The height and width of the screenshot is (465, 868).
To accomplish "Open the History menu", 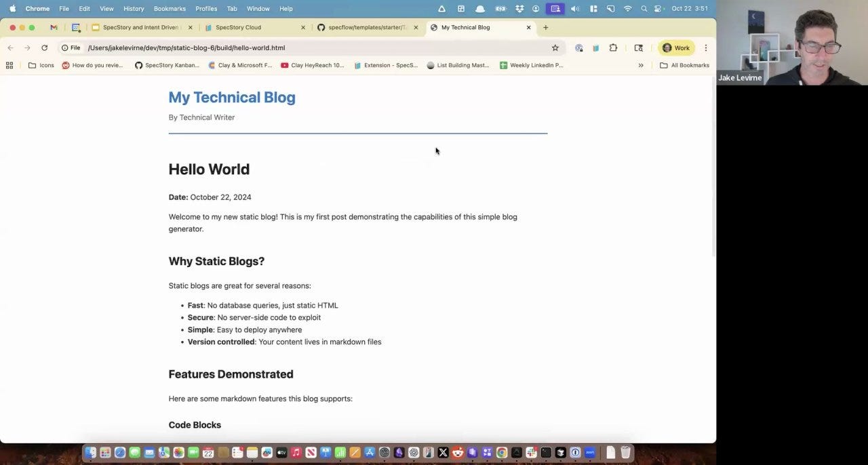I will click(134, 9).
